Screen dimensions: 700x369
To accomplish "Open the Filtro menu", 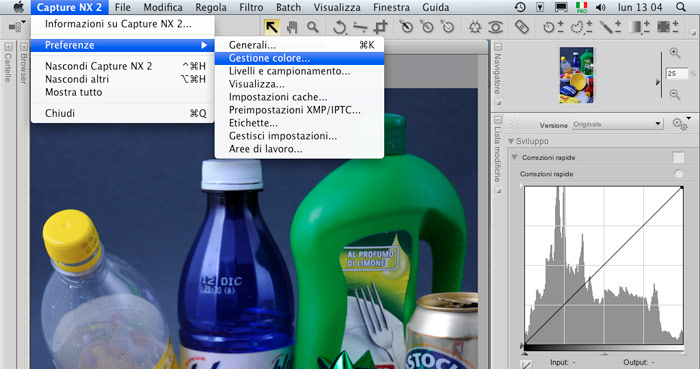I will point(251,7).
